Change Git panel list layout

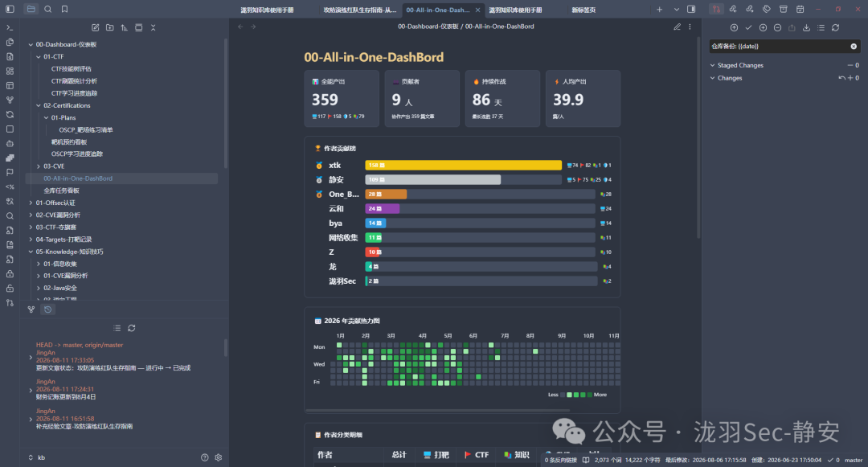click(821, 27)
